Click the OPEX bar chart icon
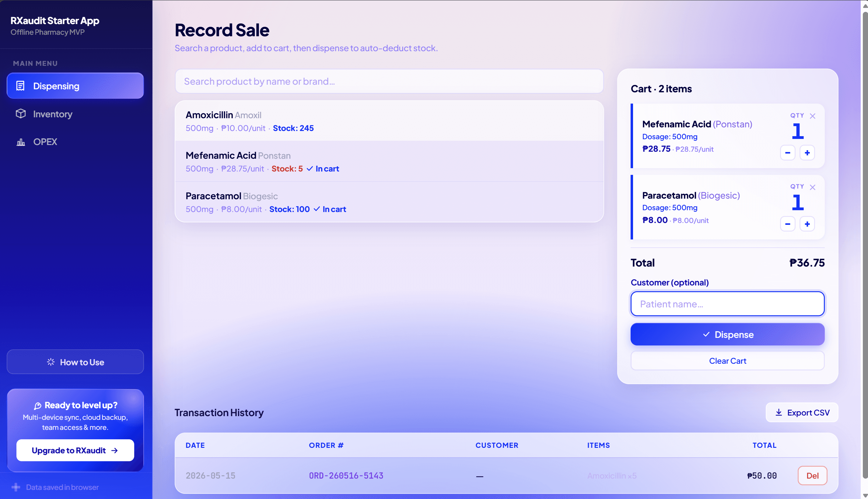Image resolution: width=868 pixels, height=499 pixels. click(21, 142)
